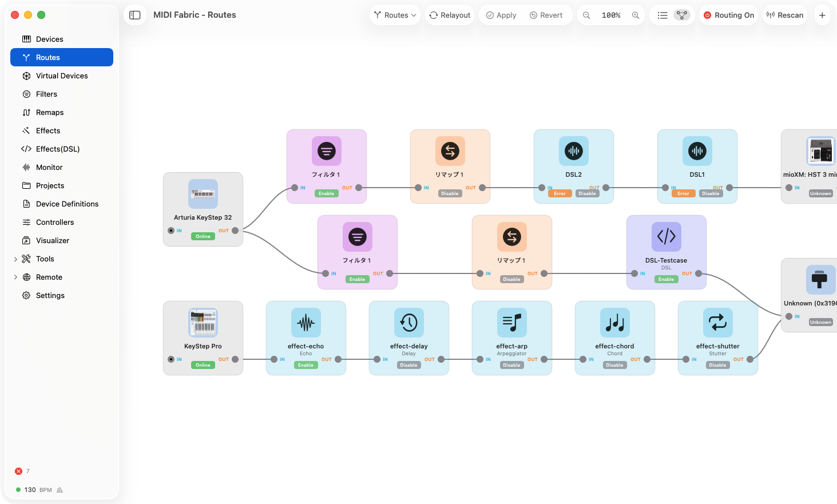The width and height of the screenshot is (837, 504).
Task: Click the top リマップ1 remap node icon
Action: pyautogui.click(x=450, y=151)
